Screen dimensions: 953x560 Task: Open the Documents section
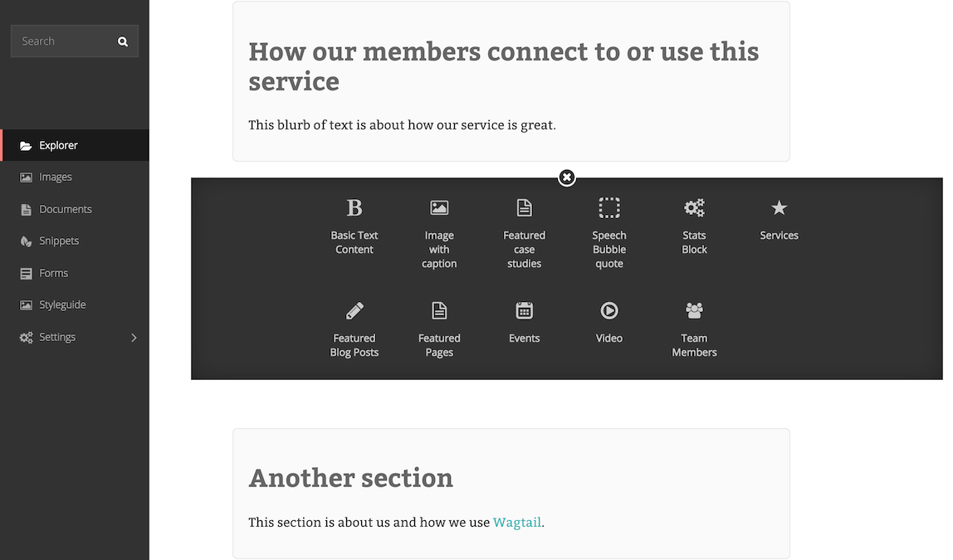coord(75,209)
